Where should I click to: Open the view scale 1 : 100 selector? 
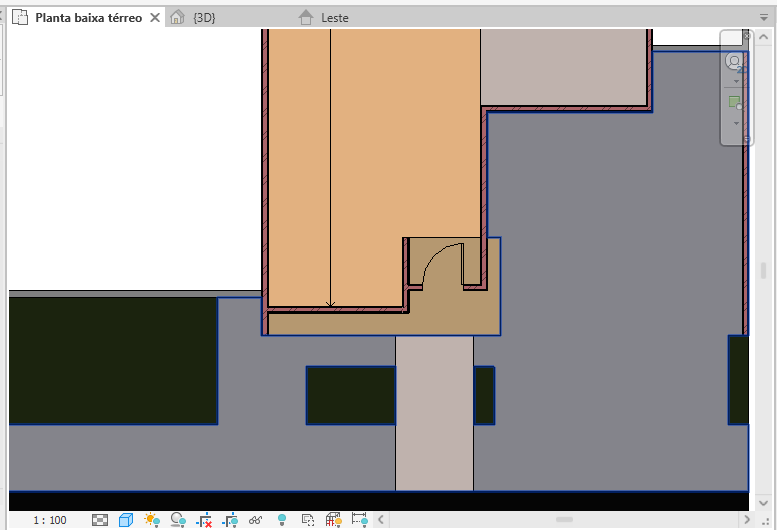[50, 520]
